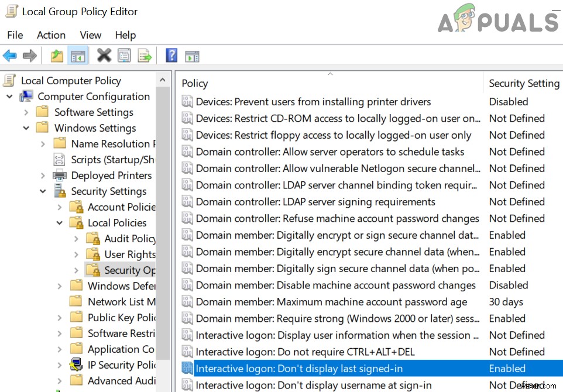563x392 pixels.
Task: Click the Help question mark toolbar icon
Action: pyautogui.click(x=171, y=56)
